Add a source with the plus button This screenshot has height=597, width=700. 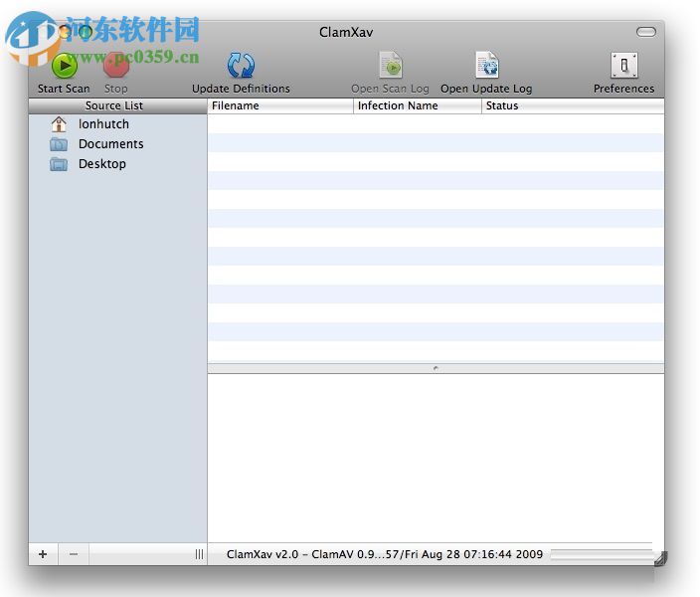tap(43, 554)
